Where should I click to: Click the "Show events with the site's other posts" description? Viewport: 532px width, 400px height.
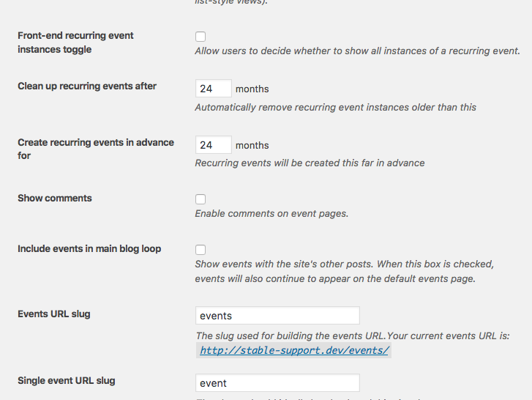(x=344, y=264)
